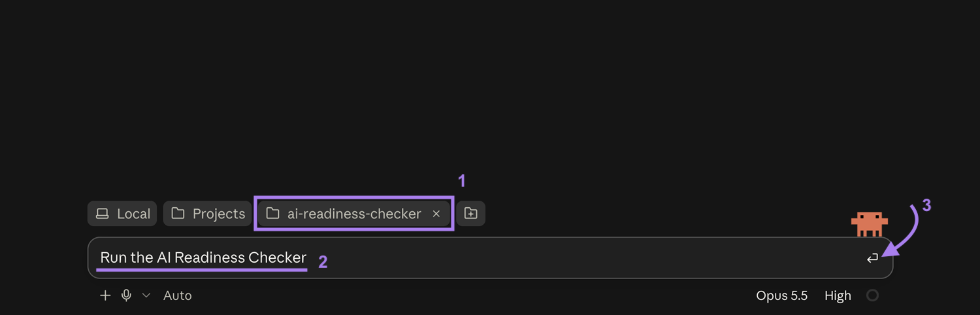Click the laptop icon in the Local chip
The image size is (980, 315).
click(103, 214)
